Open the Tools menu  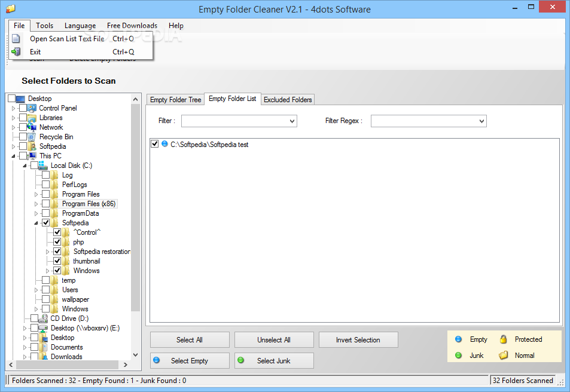point(44,26)
